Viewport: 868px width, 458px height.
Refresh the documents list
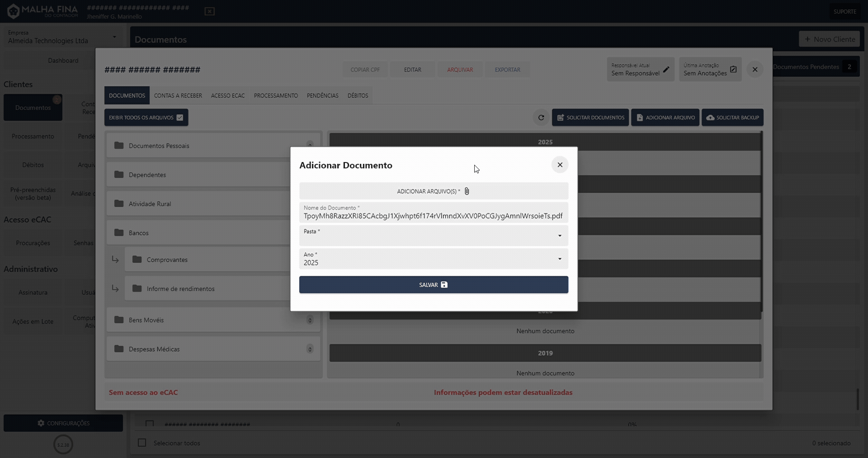541,117
